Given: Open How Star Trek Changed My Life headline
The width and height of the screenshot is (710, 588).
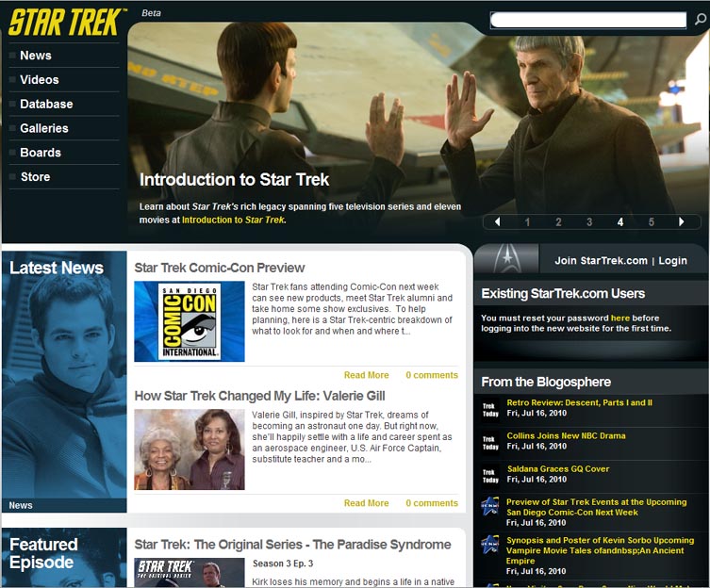Looking at the screenshot, I should point(259,396).
